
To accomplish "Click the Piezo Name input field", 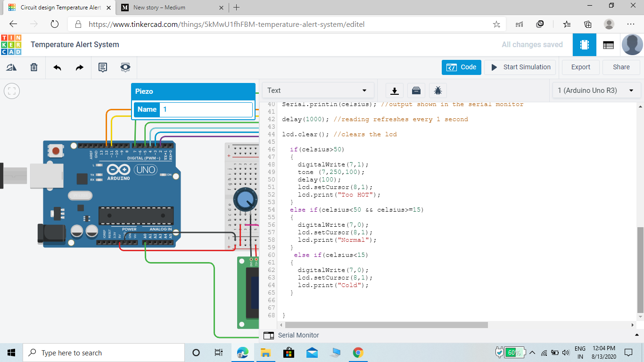I will [206, 109].
